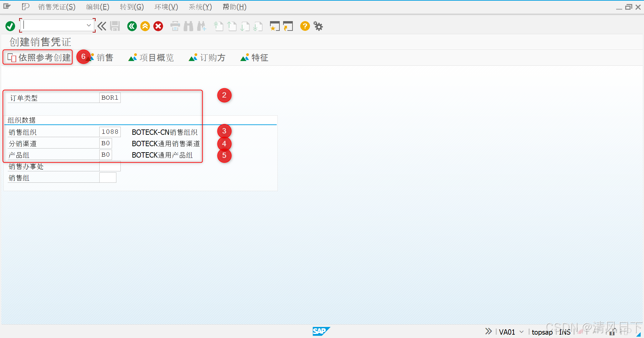Image resolution: width=644 pixels, height=338 pixels.
Task: Collapse the command field with double chevron
Action: click(102, 26)
